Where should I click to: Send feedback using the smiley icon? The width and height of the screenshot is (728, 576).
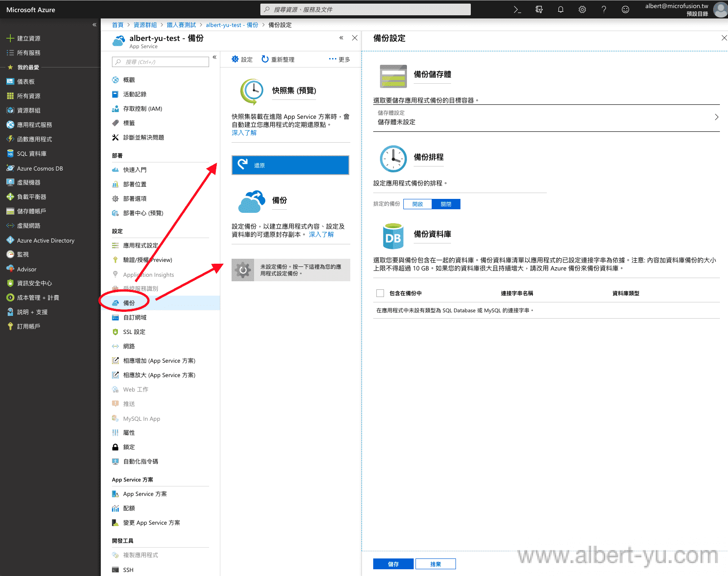click(x=625, y=9)
